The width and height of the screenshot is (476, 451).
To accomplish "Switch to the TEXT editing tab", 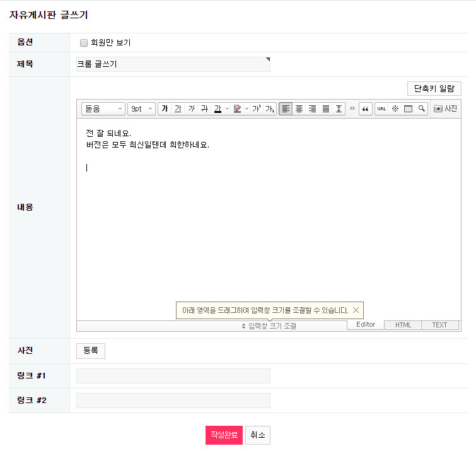I will pos(439,325).
